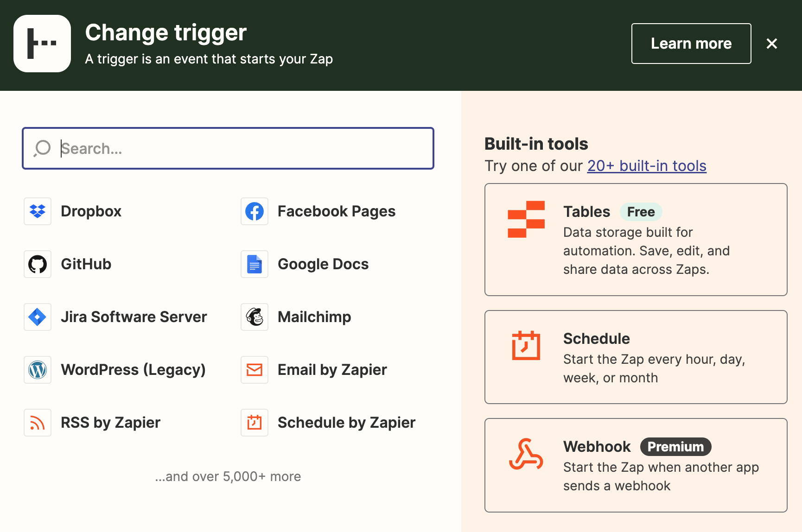The image size is (802, 532).
Task: Choose Facebook Pages label
Action: pyautogui.click(x=337, y=211)
